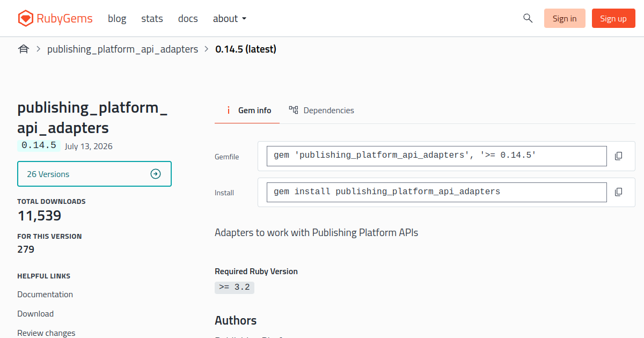Open the 26 Versions list
Image resolution: width=644 pixels, height=338 pixels.
94,174
